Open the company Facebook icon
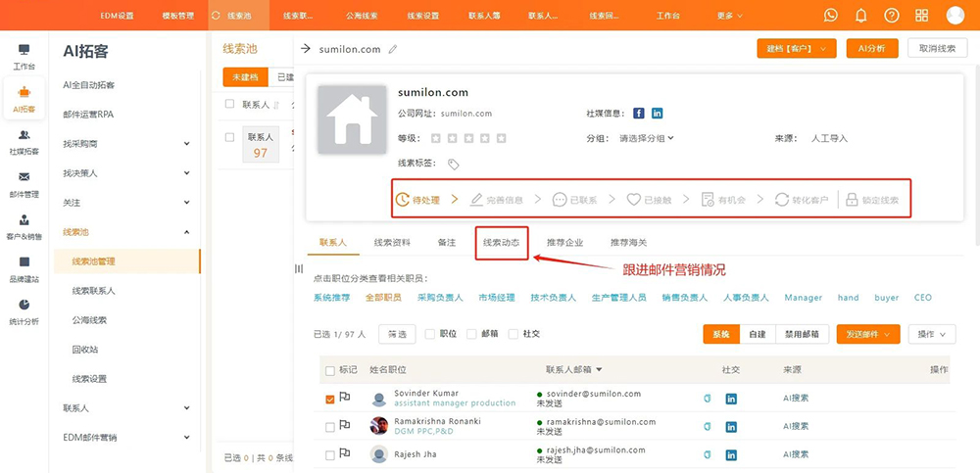The width and height of the screenshot is (980, 473). tap(638, 113)
